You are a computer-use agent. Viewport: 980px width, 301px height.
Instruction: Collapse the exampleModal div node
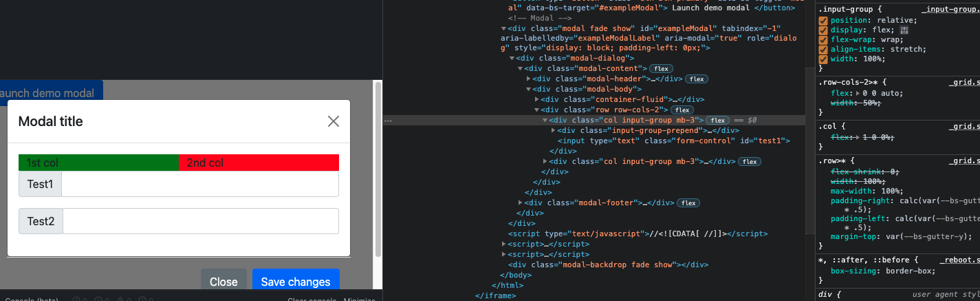[x=503, y=29]
